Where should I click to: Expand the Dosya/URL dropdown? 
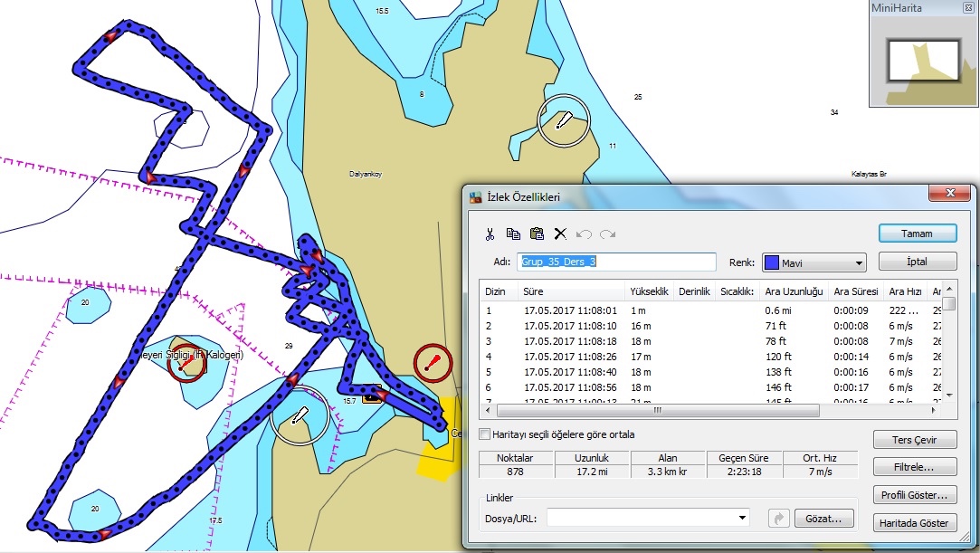pos(742,518)
